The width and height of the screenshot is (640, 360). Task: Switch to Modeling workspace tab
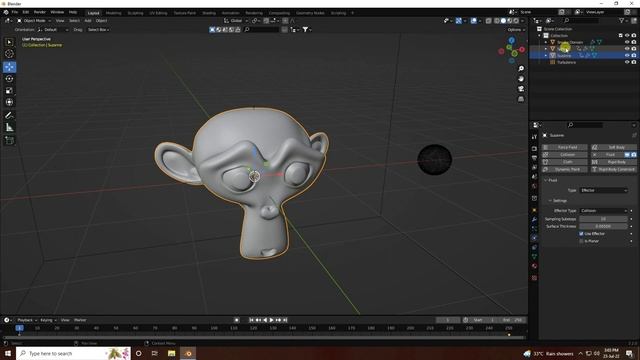(113, 13)
